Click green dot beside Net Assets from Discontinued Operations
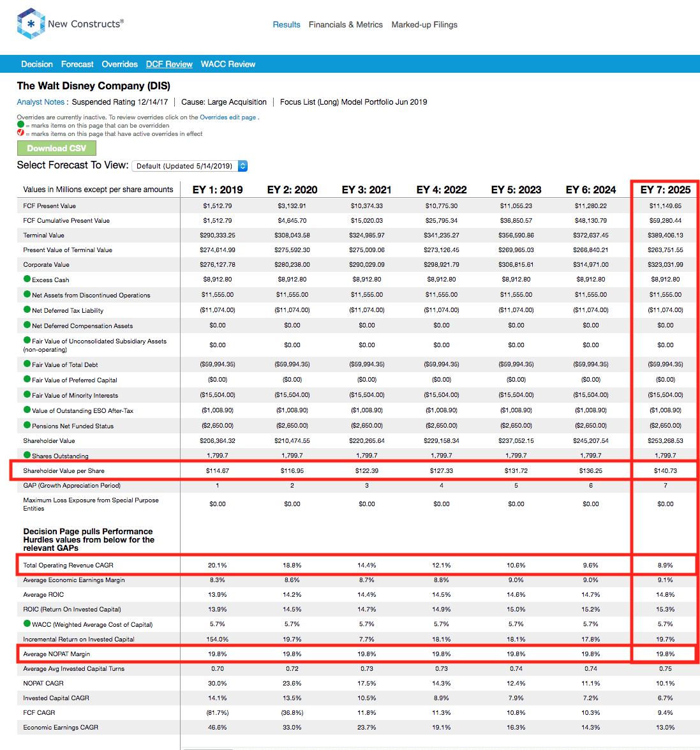The height and width of the screenshot is (750, 700). [x=27, y=294]
